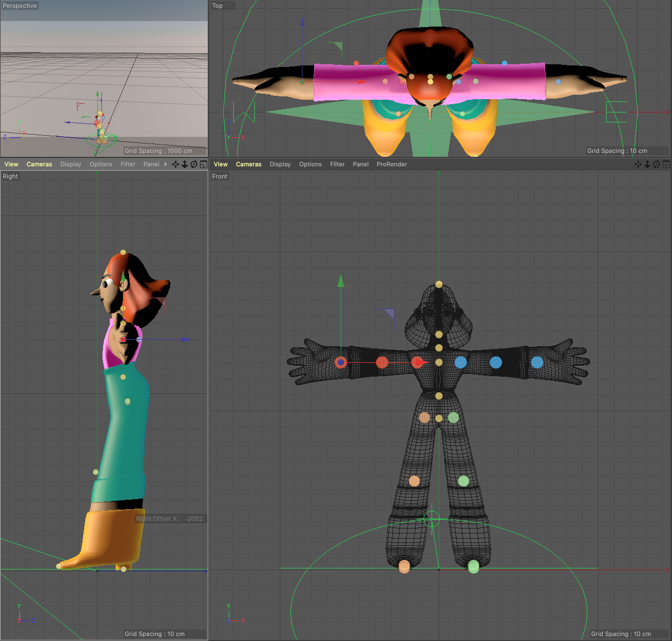This screenshot has height=641, width=672.
Task: Select the yellow head-top joint in Front view
Action: (x=439, y=284)
